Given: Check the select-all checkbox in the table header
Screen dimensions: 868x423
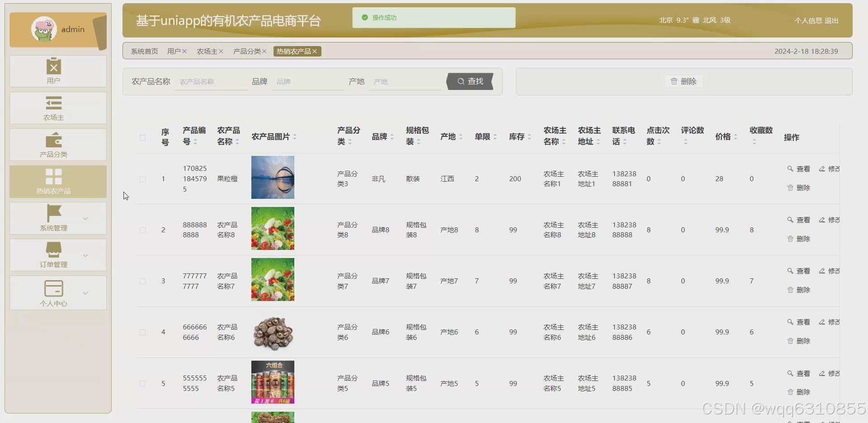Looking at the screenshot, I should (142, 137).
